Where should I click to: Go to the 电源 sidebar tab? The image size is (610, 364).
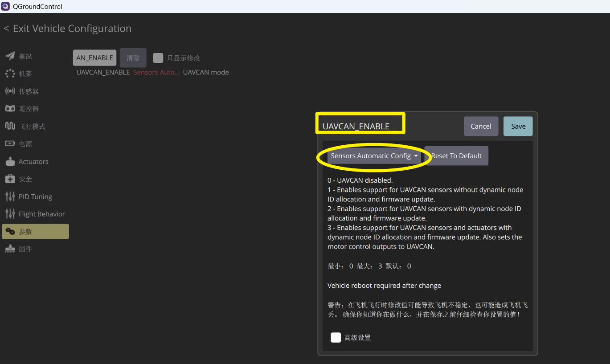pyautogui.click(x=35, y=143)
